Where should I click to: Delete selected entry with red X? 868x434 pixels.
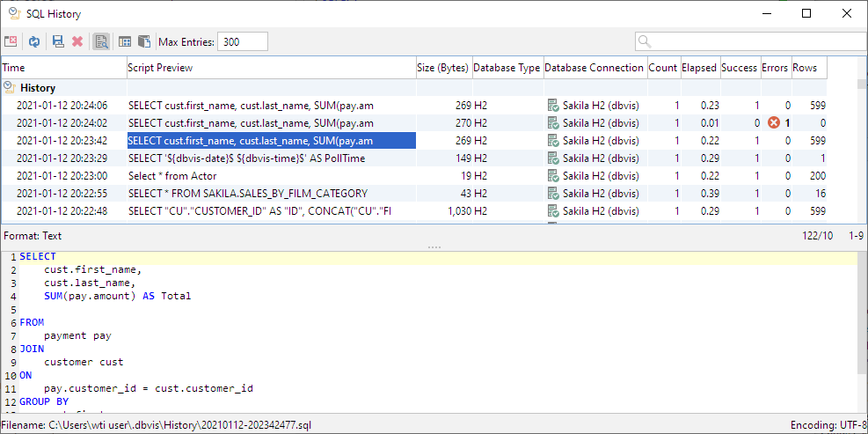point(77,41)
